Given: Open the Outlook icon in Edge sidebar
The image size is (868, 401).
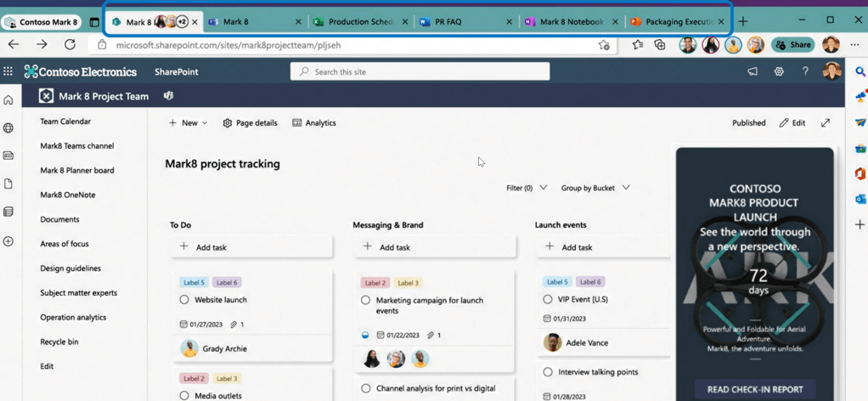Looking at the screenshot, I should [860, 200].
